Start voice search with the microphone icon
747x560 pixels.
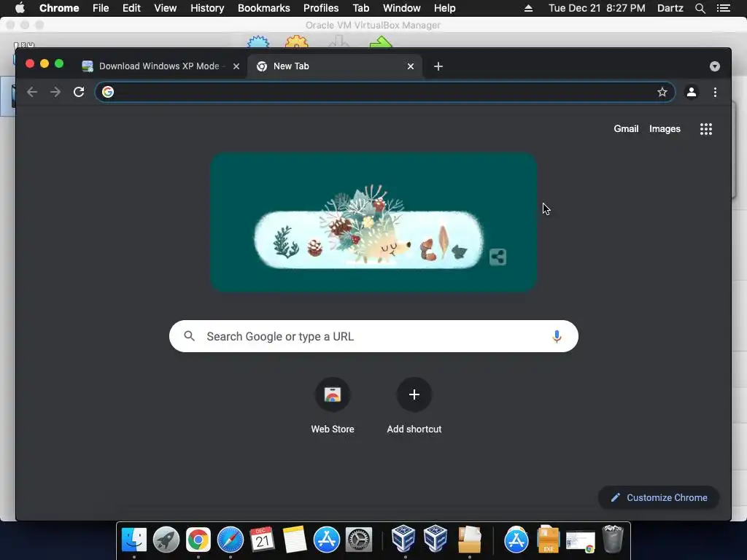coord(557,336)
